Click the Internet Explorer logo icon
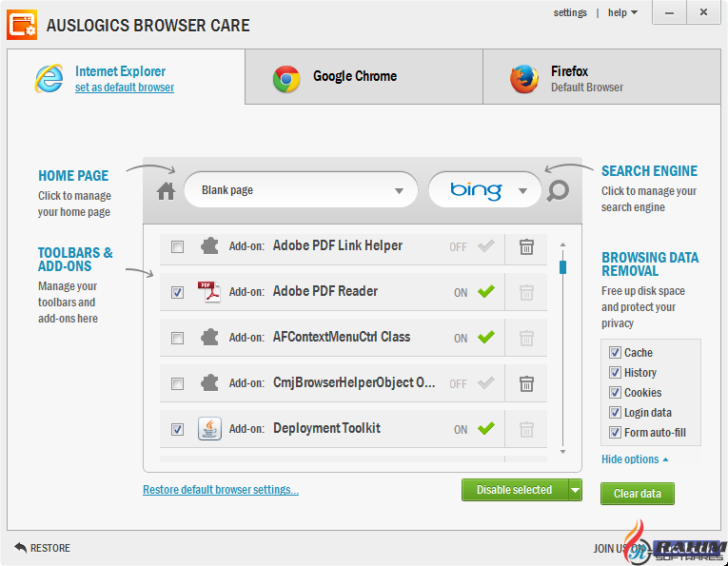 coord(49,78)
